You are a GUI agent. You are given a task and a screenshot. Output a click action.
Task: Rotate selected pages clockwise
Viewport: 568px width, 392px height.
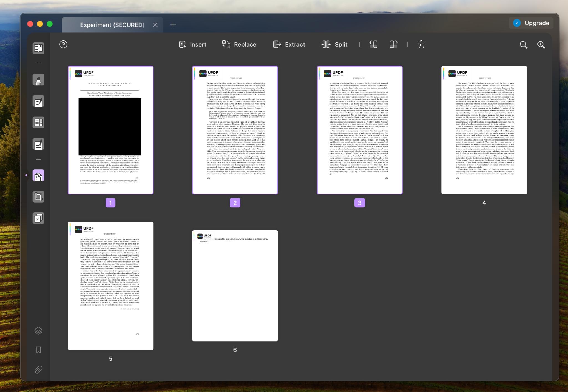coord(394,44)
